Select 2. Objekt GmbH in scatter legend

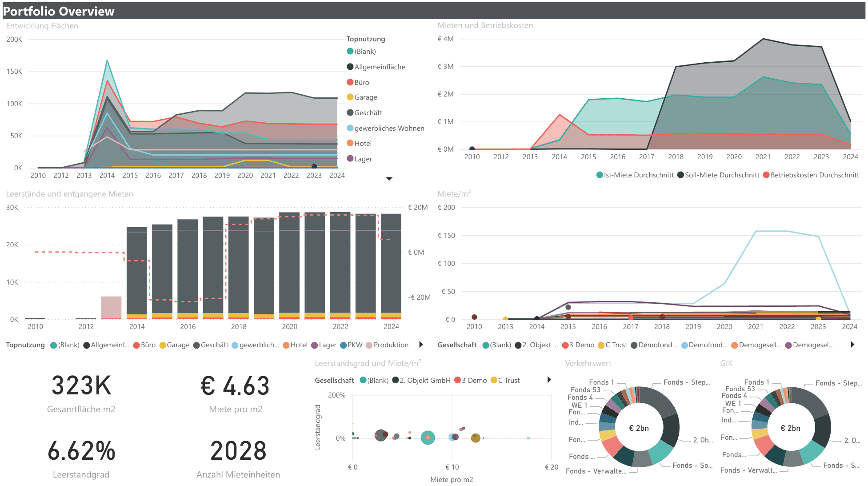click(421, 381)
